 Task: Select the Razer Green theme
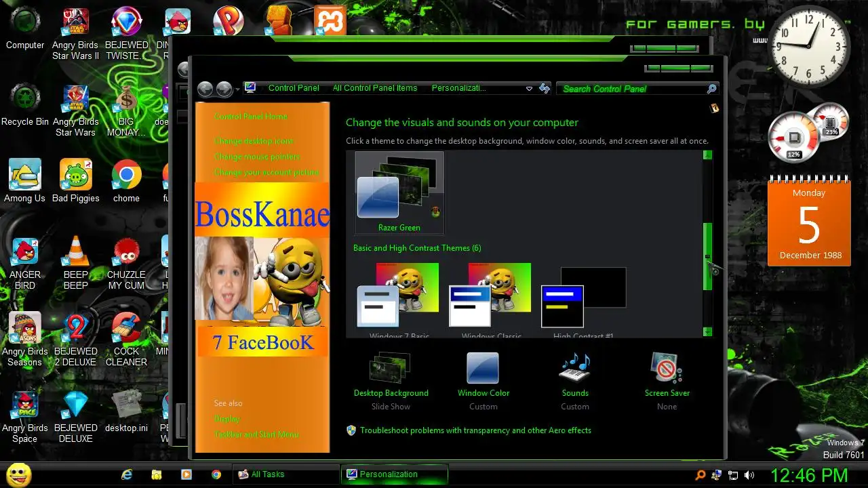(x=399, y=193)
